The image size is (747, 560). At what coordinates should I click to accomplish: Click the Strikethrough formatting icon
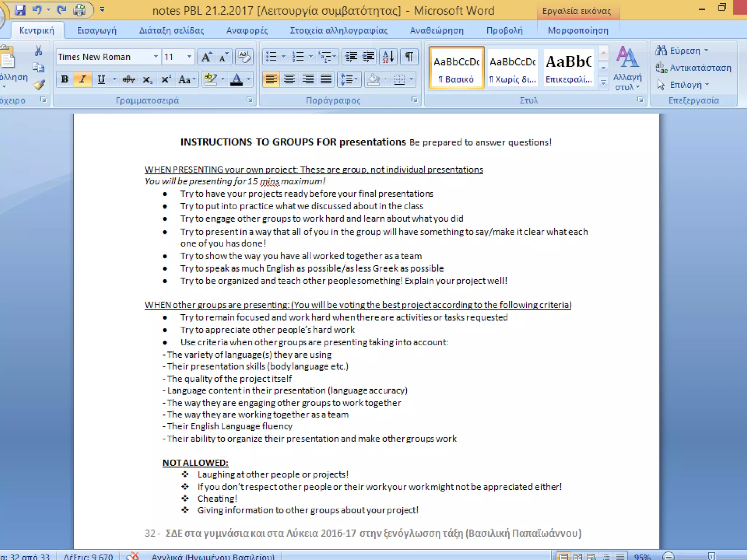(128, 79)
